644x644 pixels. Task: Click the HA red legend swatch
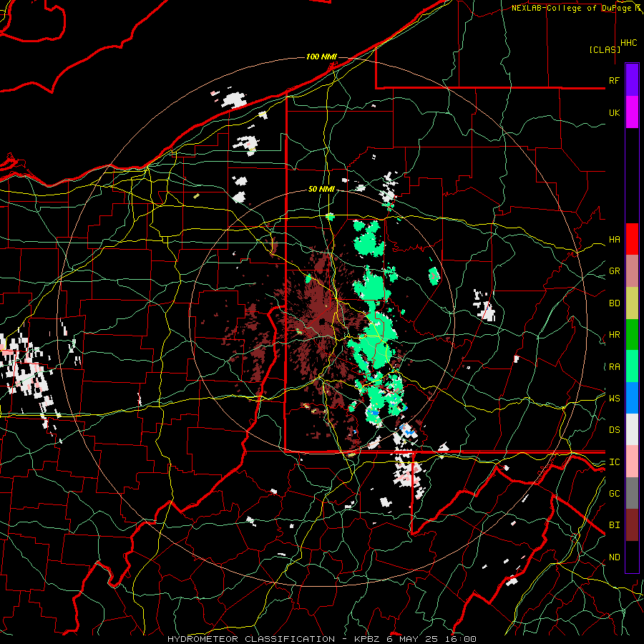[632, 239]
